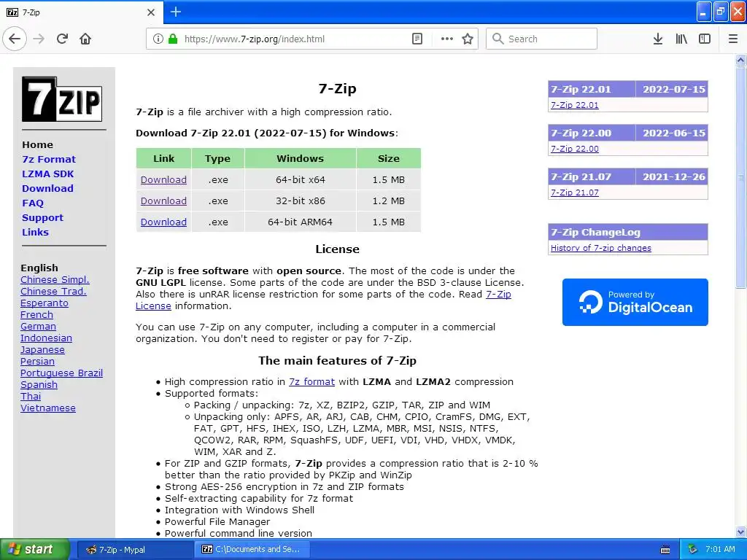Toggle the sidebar icon in toolbar

click(704, 39)
